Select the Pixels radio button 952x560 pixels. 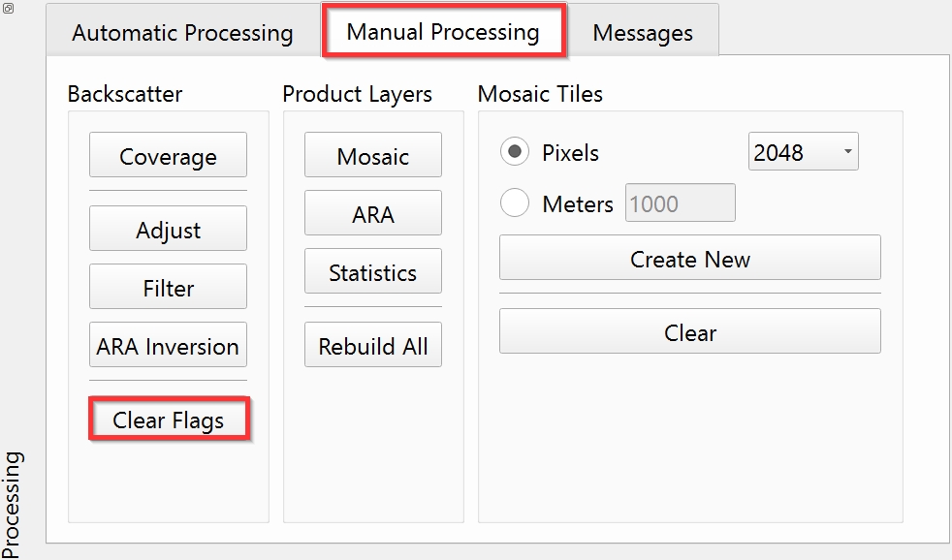[515, 152]
